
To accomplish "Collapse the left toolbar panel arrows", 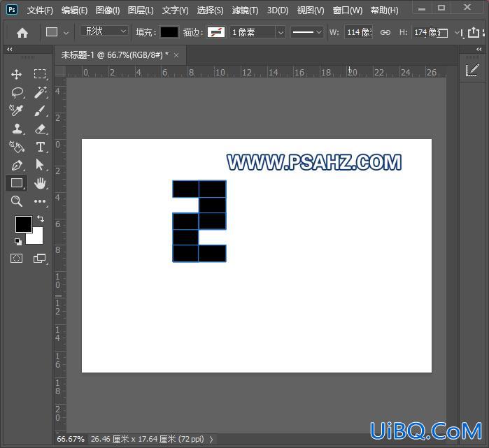I will (10, 49).
